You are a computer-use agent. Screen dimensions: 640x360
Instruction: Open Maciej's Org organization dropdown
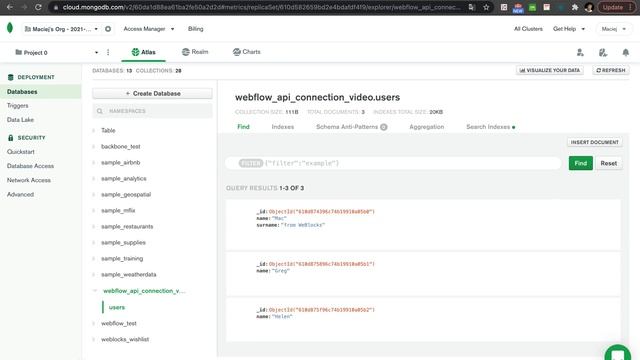point(61,29)
